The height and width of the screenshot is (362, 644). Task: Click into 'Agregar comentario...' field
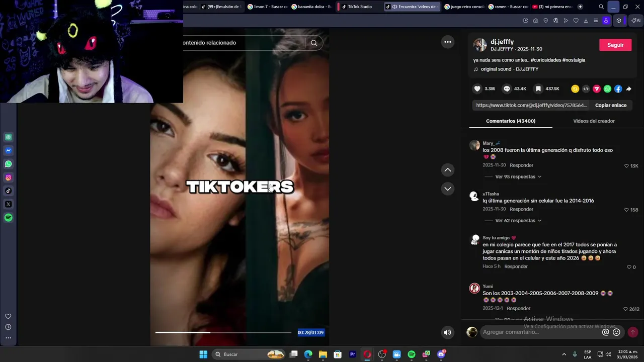(x=541, y=332)
